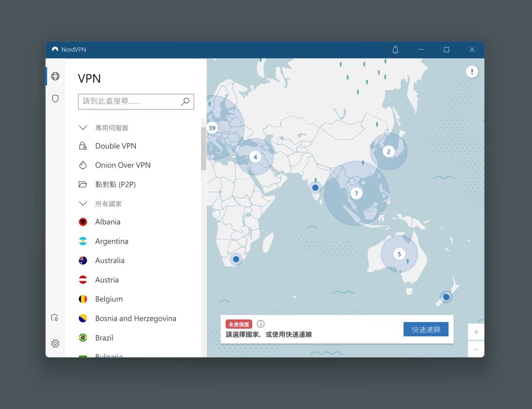Select the South Africa server dot
Image resolution: width=532 pixels, height=409 pixels.
[x=236, y=259]
